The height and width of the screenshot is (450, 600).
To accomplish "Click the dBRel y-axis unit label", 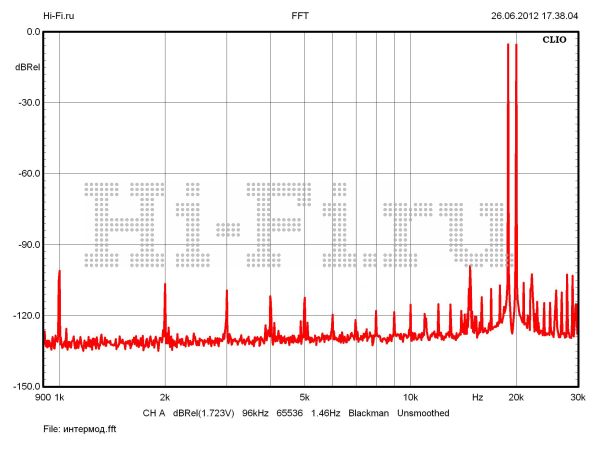I will coord(27,67).
